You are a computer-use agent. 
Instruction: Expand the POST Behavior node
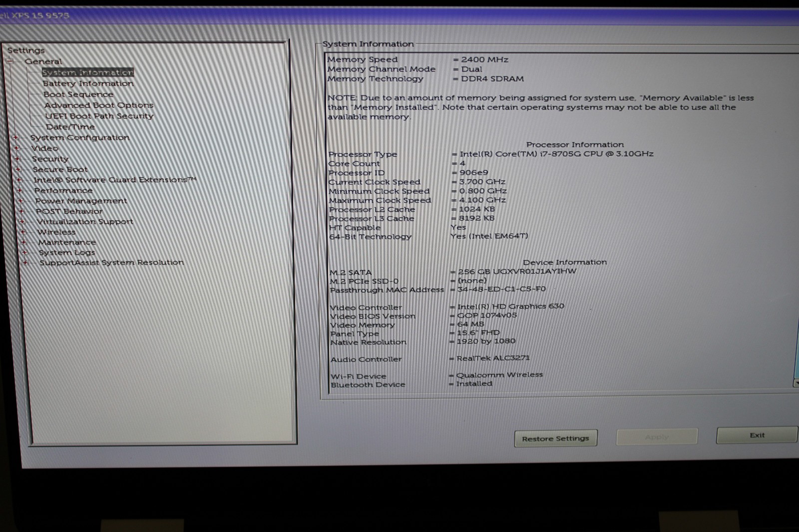pos(21,211)
